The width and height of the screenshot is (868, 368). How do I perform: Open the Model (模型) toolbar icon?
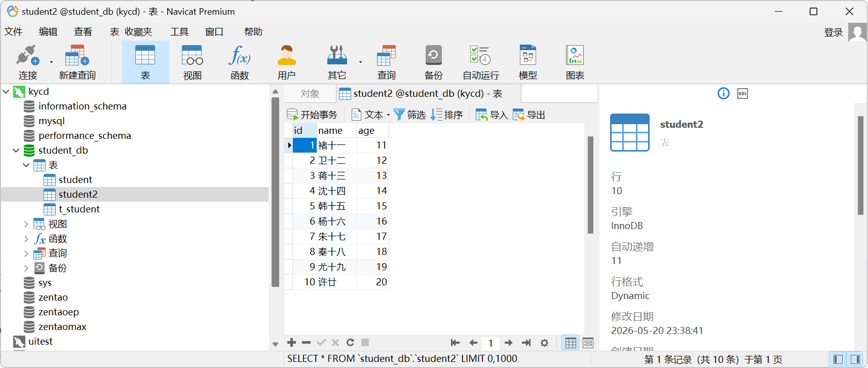click(x=528, y=62)
